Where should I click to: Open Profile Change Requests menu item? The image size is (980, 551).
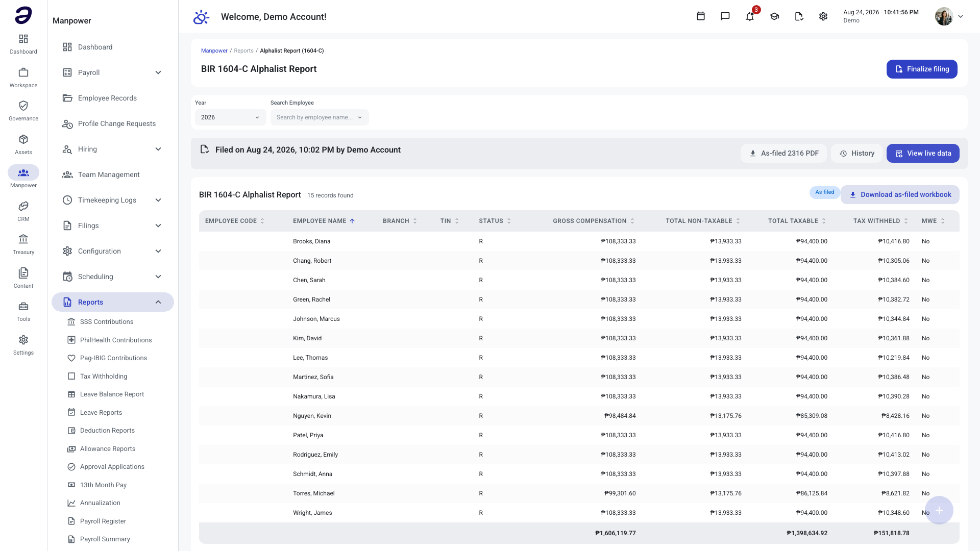[x=113, y=123]
